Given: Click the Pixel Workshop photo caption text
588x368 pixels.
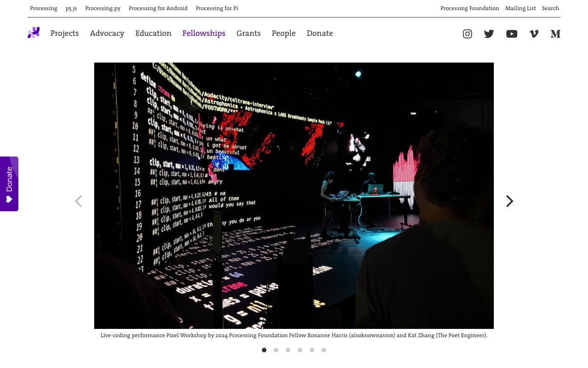Looking at the screenshot, I should click(294, 335).
